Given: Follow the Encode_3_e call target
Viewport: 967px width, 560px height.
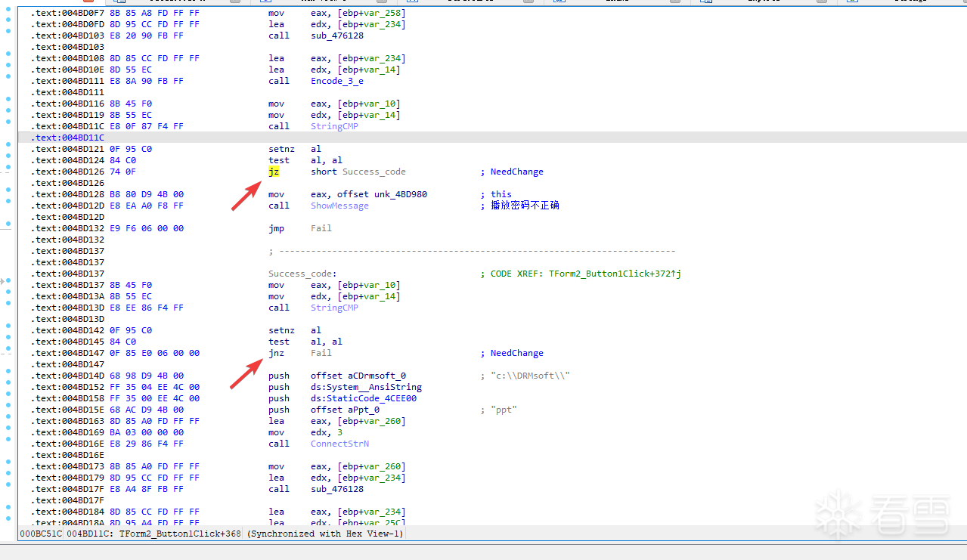Looking at the screenshot, I should pos(336,81).
